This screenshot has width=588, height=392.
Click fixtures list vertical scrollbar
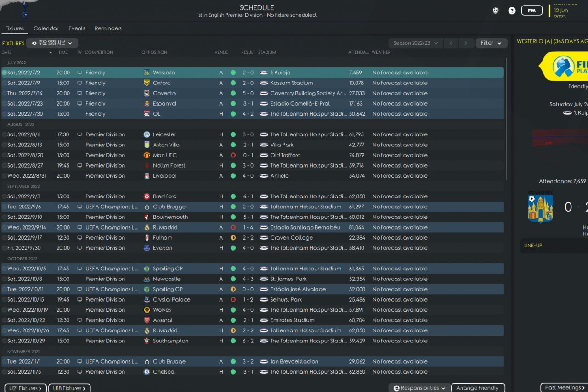pyautogui.click(x=507, y=118)
